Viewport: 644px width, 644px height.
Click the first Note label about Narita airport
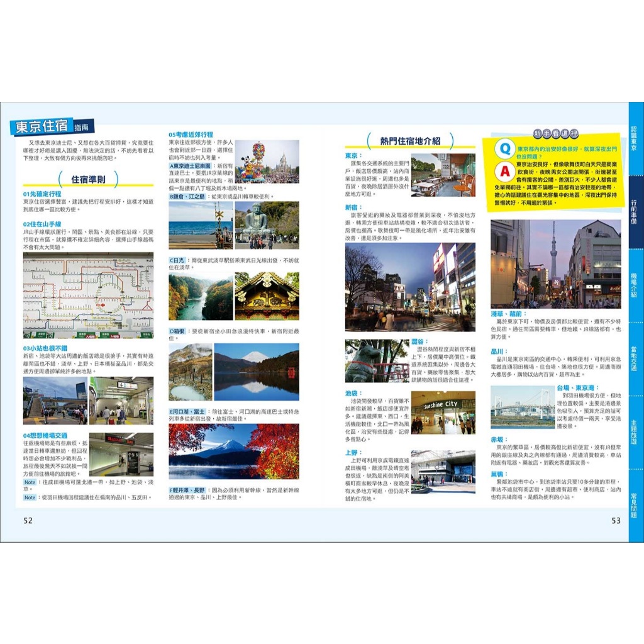click(30, 482)
